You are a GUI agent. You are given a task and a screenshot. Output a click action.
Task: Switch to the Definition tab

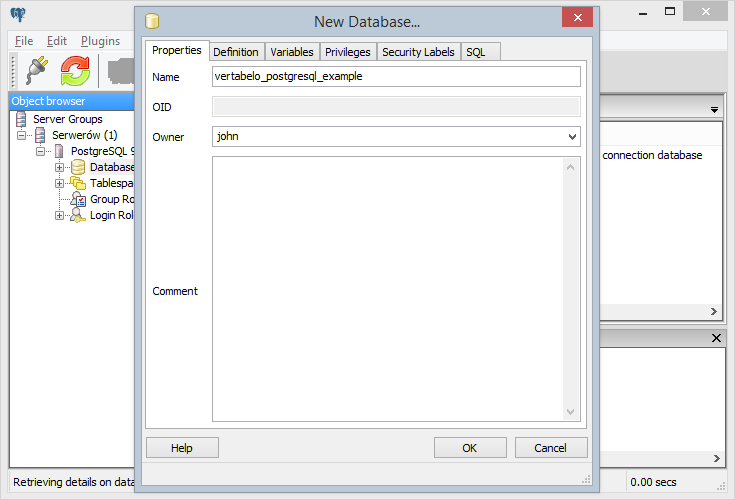236,52
